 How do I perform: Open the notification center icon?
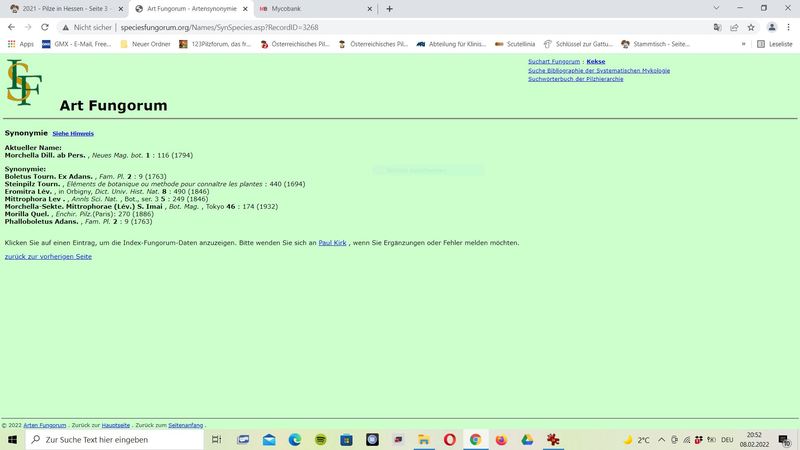point(785,440)
